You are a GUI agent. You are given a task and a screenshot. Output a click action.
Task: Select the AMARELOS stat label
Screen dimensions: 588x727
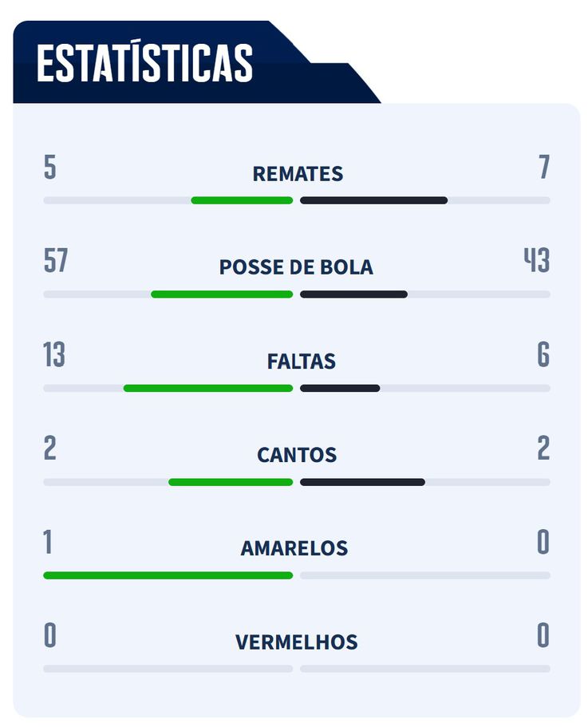[x=294, y=549]
